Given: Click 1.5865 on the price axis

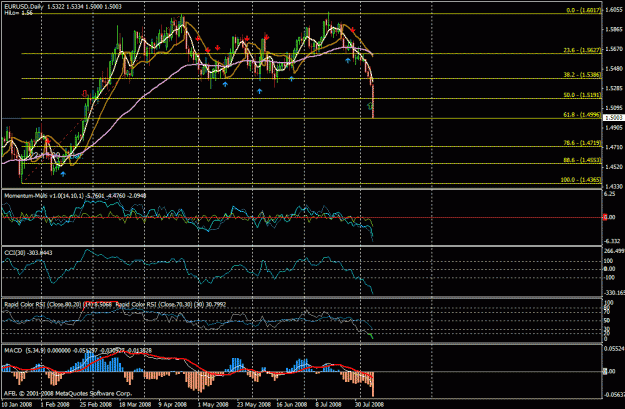Looking at the screenshot, I should [x=614, y=29].
